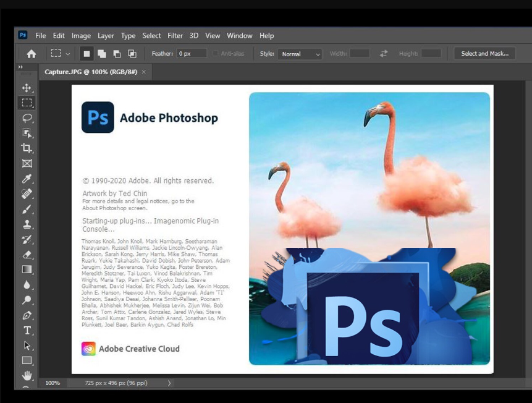
Task: Select the Path Selection tool
Action: (x=27, y=346)
